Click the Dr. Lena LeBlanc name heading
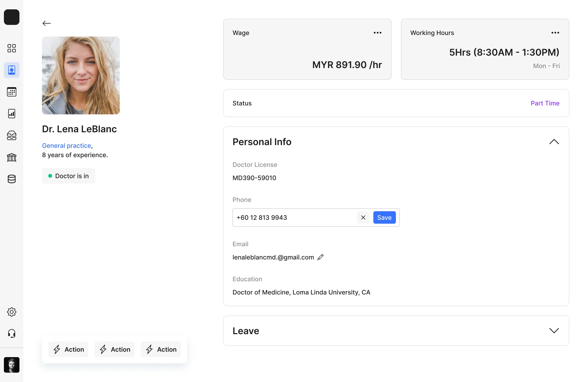588x382 pixels. [79, 129]
